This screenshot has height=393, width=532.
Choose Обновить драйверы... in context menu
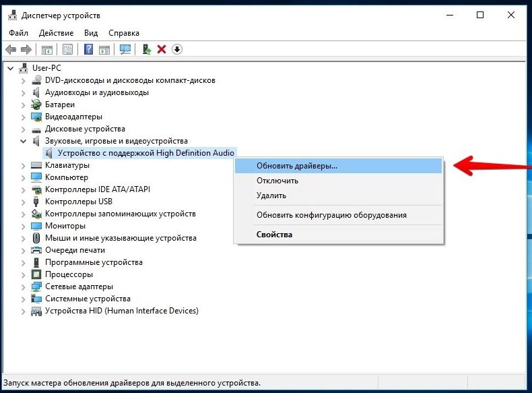297,166
